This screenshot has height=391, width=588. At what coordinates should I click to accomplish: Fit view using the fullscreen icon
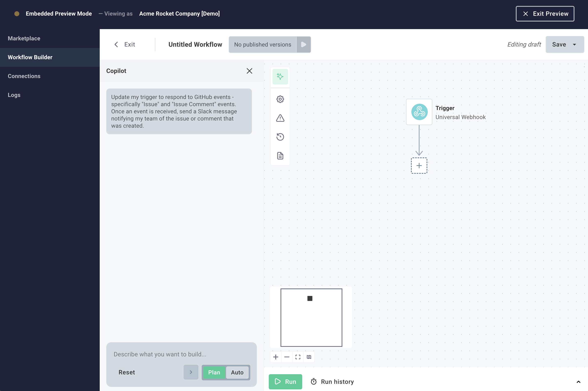(x=298, y=357)
